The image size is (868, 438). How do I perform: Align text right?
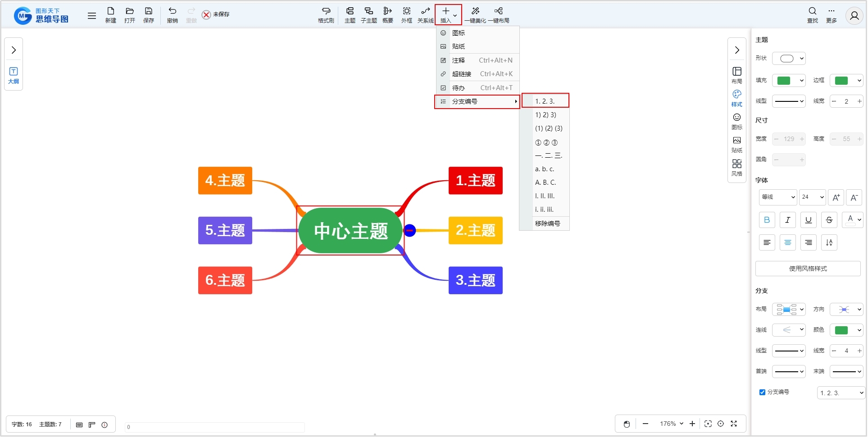(x=809, y=242)
